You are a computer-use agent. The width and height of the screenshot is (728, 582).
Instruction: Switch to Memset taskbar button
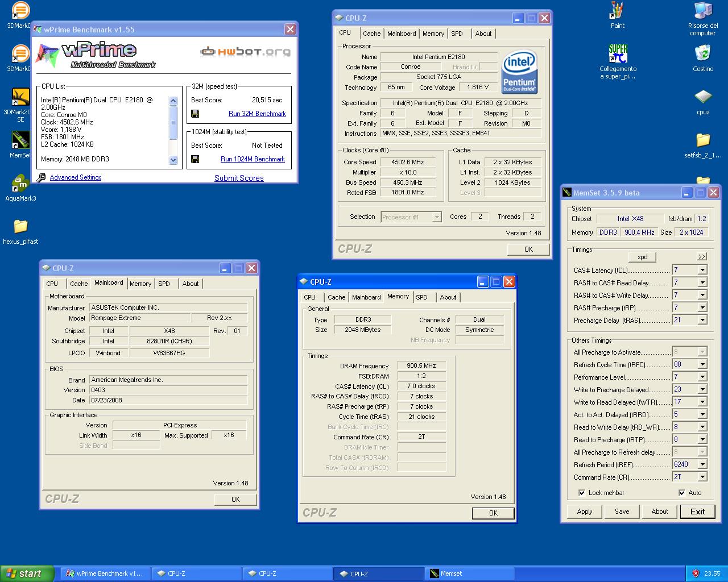[470, 573]
